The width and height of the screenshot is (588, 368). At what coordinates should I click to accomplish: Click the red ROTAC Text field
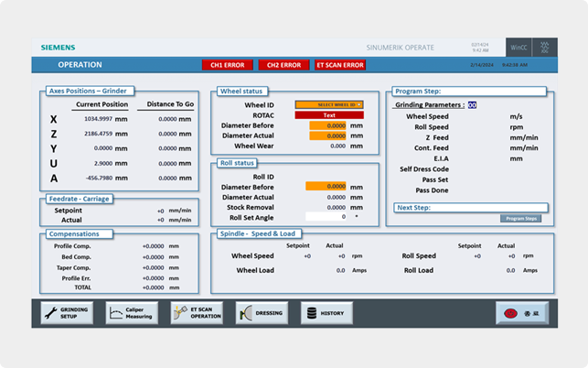coord(328,115)
